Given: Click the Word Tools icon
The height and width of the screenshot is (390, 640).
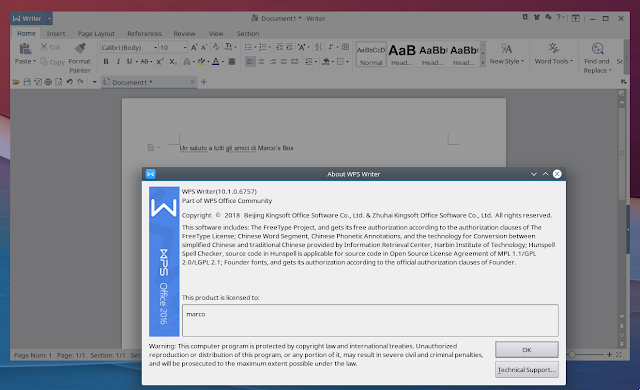Looking at the screenshot, I should [x=553, y=48].
